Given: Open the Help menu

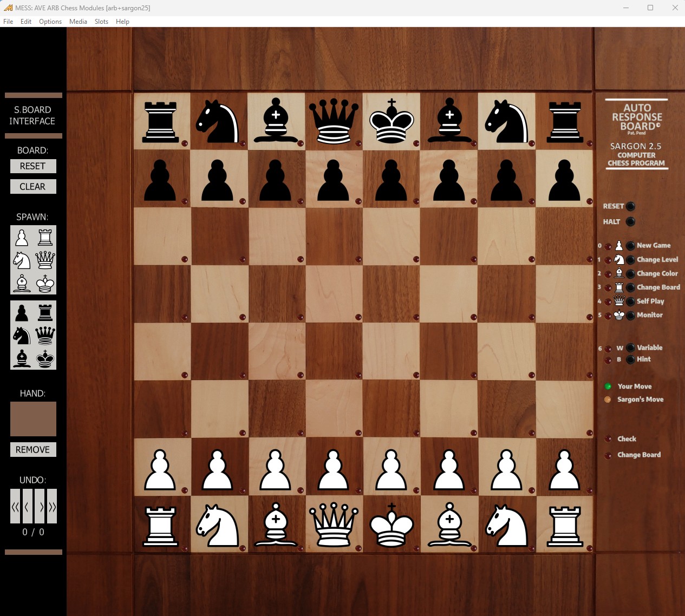Looking at the screenshot, I should click(122, 22).
